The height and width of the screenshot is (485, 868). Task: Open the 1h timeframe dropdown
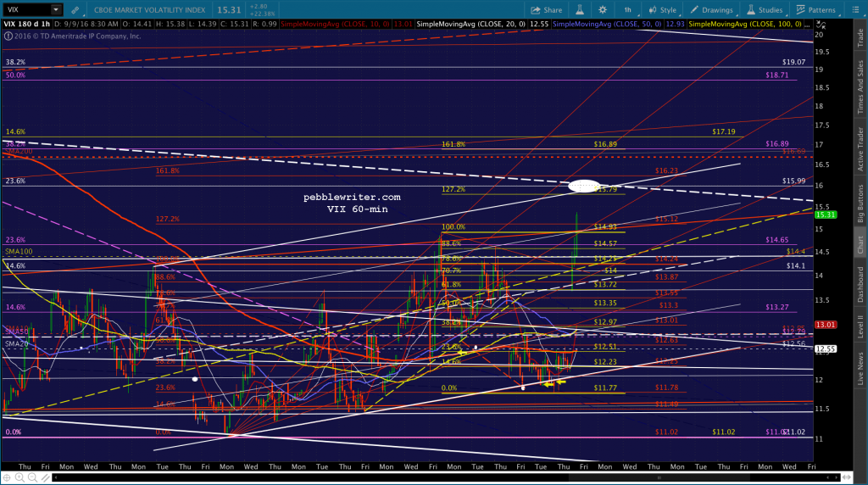pos(628,10)
